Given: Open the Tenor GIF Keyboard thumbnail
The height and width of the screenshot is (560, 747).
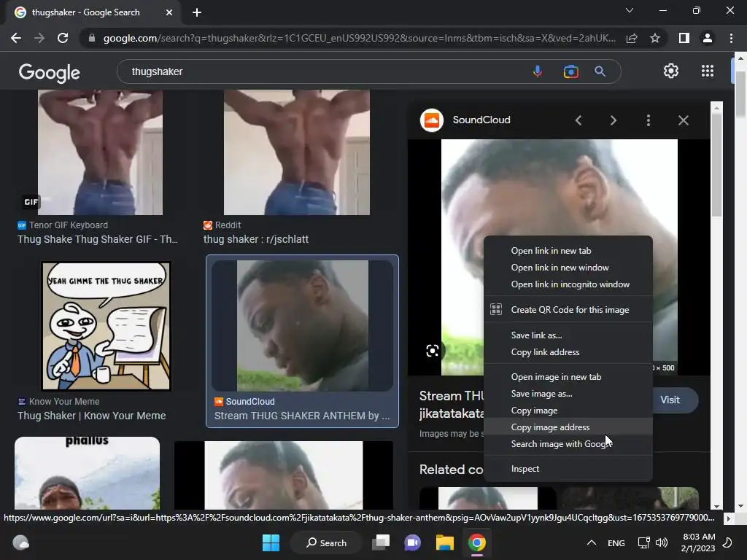Looking at the screenshot, I should tap(100, 152).
